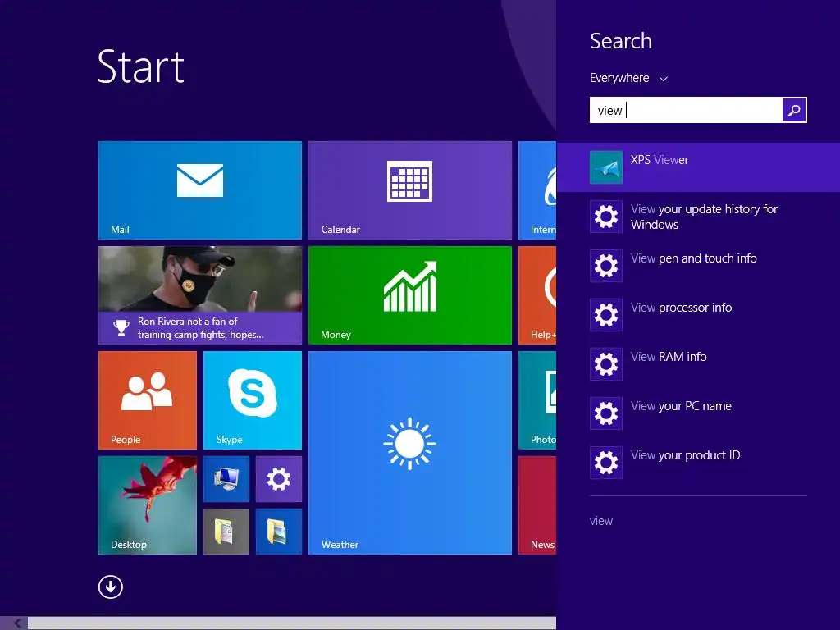Click gear icon beside 'View pen and touch info'

point(606,266)
